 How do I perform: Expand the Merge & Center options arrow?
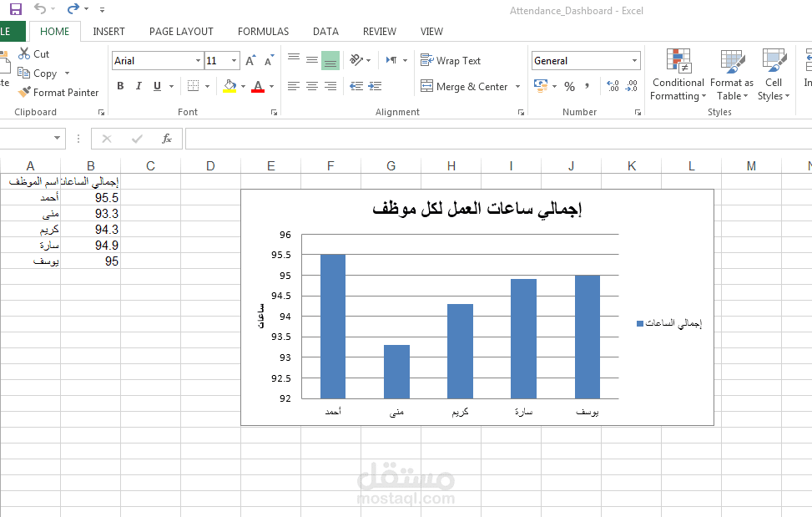pos(517,87)
